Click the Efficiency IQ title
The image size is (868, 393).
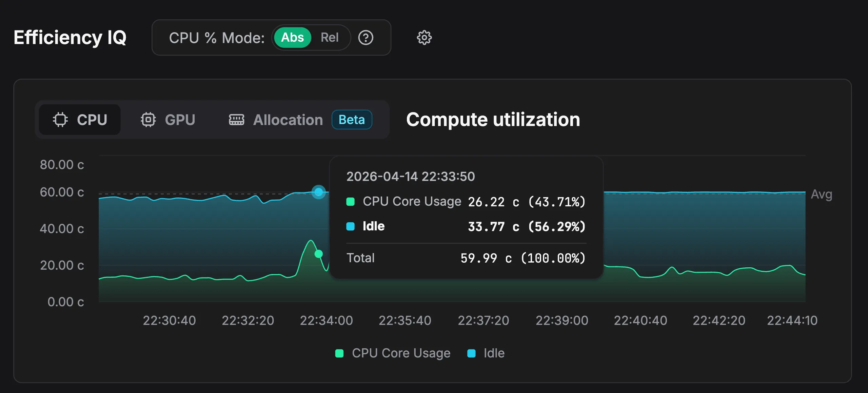70,38
